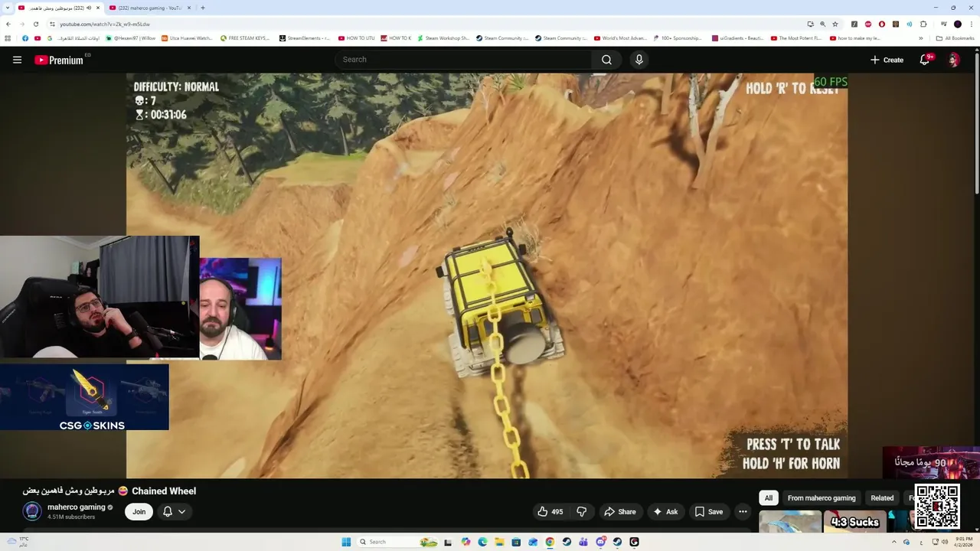Viewport: 980px width, 551px height.
Task: Open All Bookmarks folder
Action: click(x=955, y=38)
